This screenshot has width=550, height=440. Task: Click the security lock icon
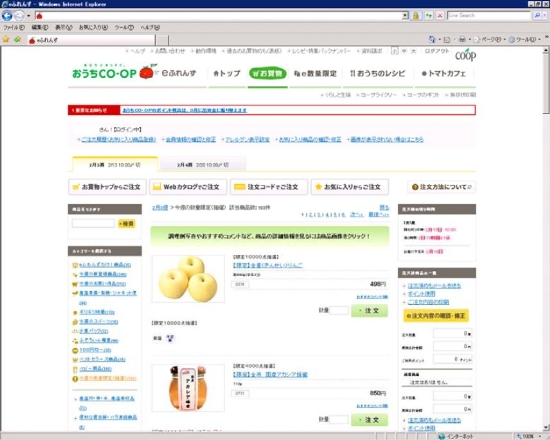click(416, 16)
